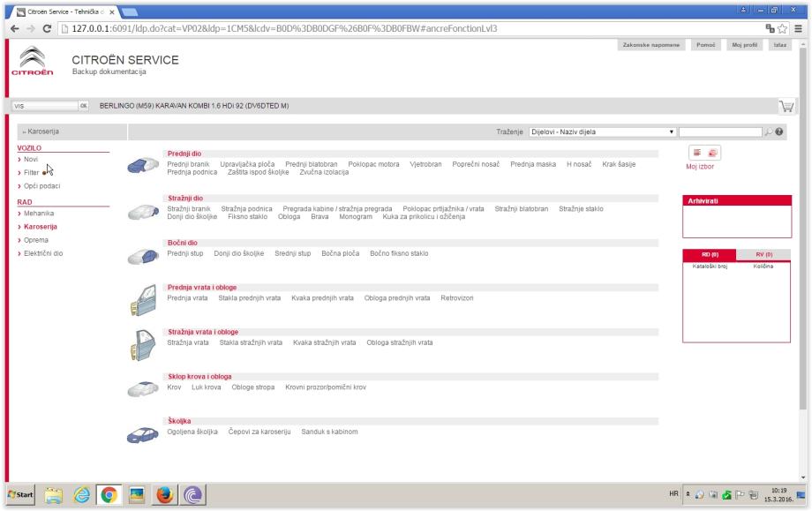Screen dimensions: 812x511
Task: Go back in browser history
Action: click(14, 28)
